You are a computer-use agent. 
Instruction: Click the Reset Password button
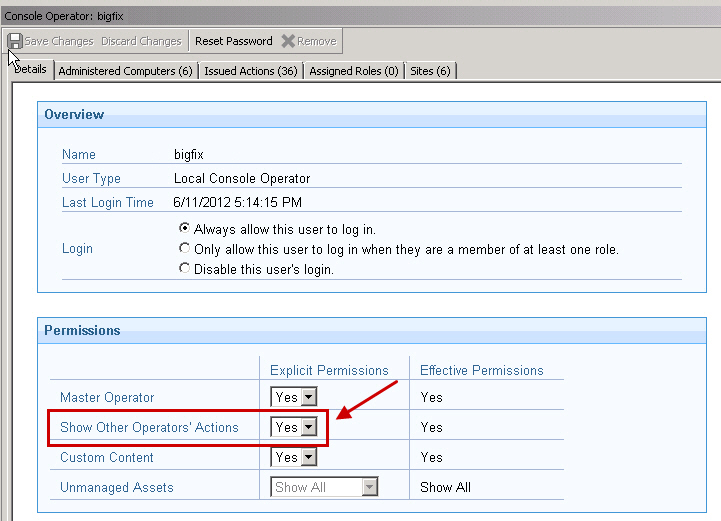(x=233, y=41)
